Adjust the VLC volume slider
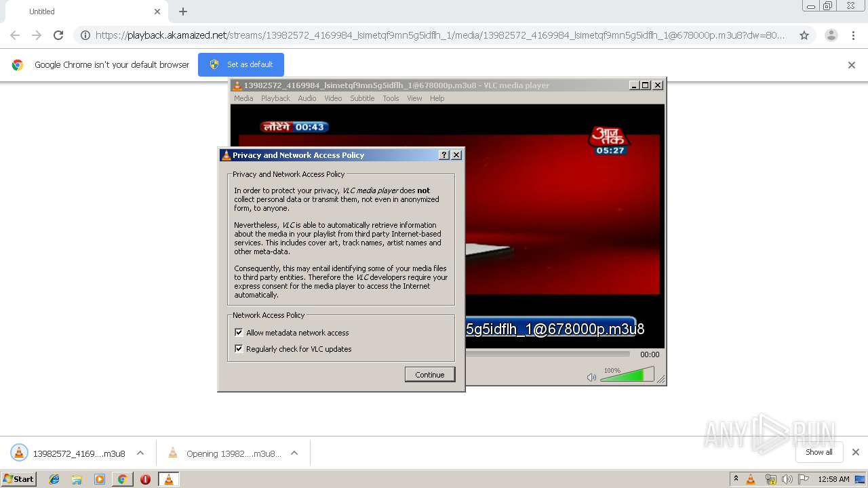Viewport: 868px width, 488px height. click(627, 375)
